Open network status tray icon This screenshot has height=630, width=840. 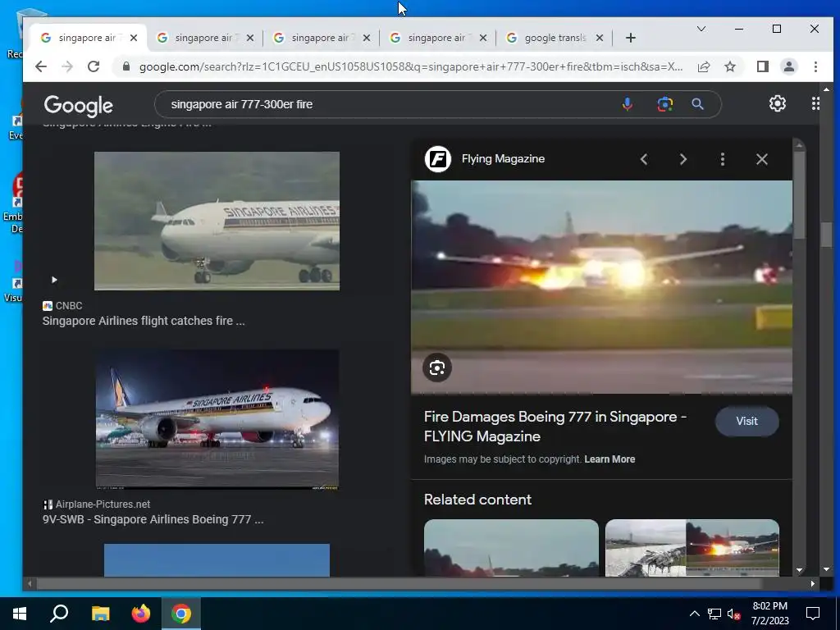pyautogui.click(x=714, y=614)
